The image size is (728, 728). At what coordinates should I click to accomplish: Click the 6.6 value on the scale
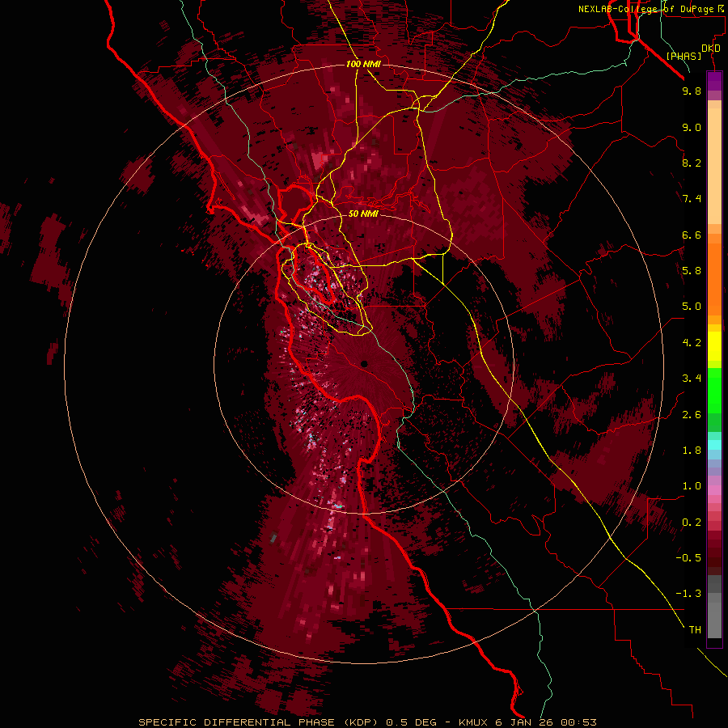point(692,235)
